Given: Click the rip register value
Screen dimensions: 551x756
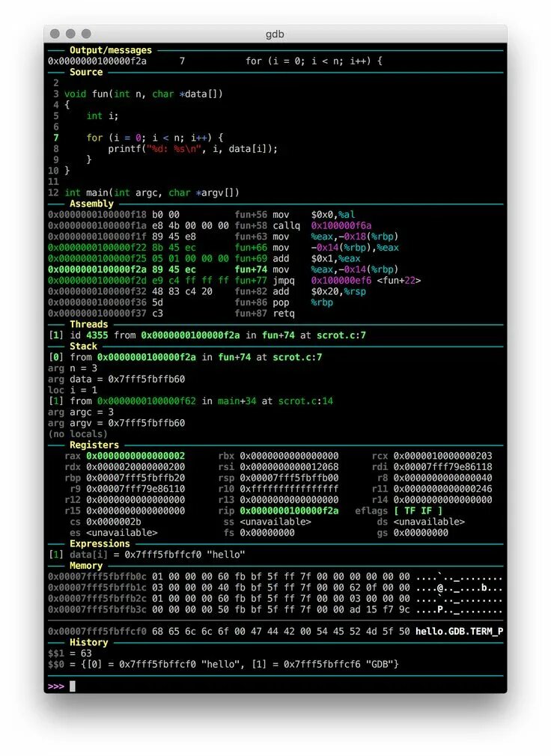Looking at the screenshot, I should tap(289, 510).
